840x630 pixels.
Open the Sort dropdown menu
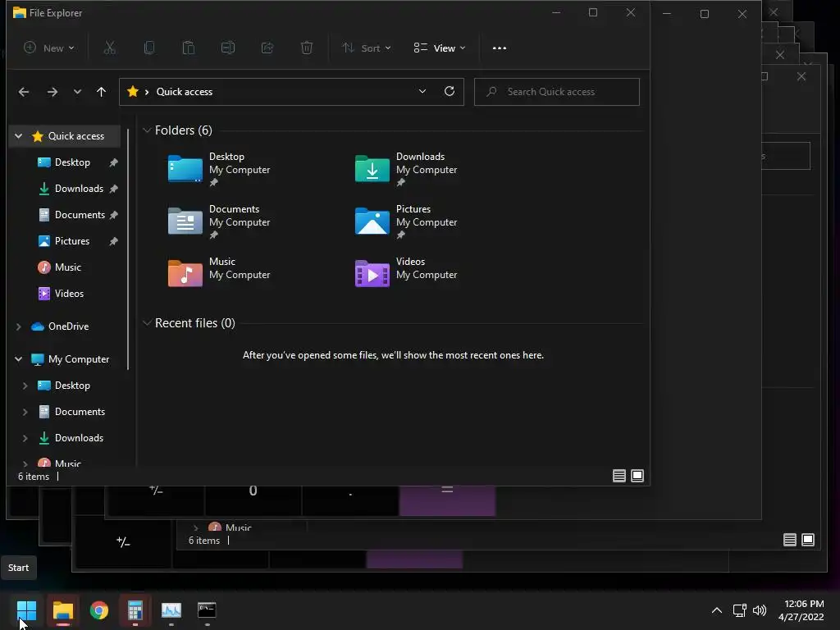(367, 48)
